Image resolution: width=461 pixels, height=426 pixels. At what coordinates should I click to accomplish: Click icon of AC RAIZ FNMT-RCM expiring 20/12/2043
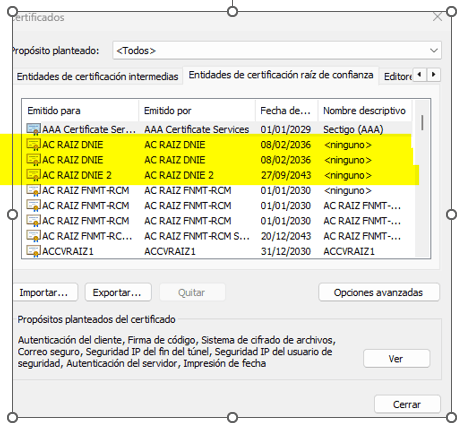(33, 236)
